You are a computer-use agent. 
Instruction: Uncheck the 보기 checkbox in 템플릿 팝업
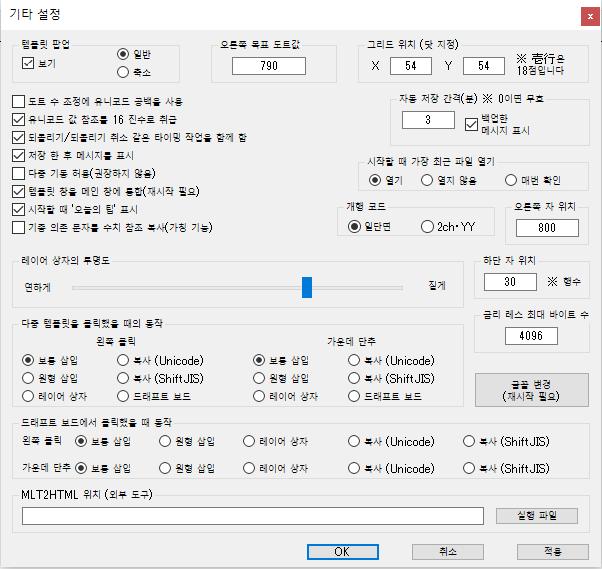pos(28,62)
